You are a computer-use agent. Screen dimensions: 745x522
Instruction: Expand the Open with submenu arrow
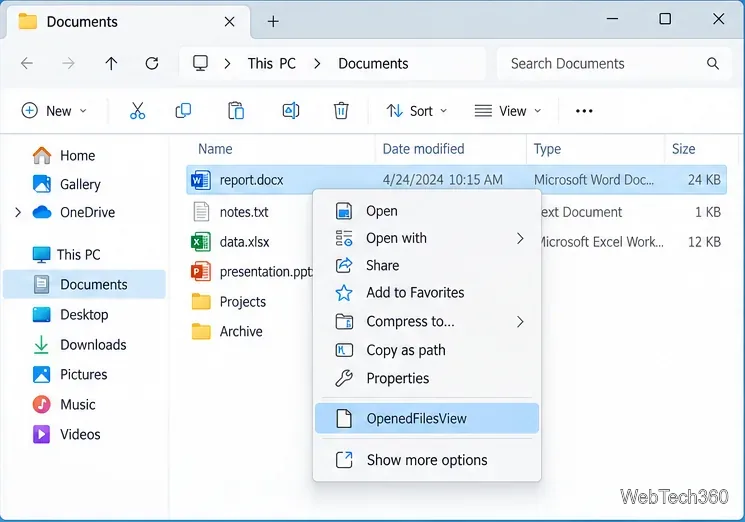520,238
